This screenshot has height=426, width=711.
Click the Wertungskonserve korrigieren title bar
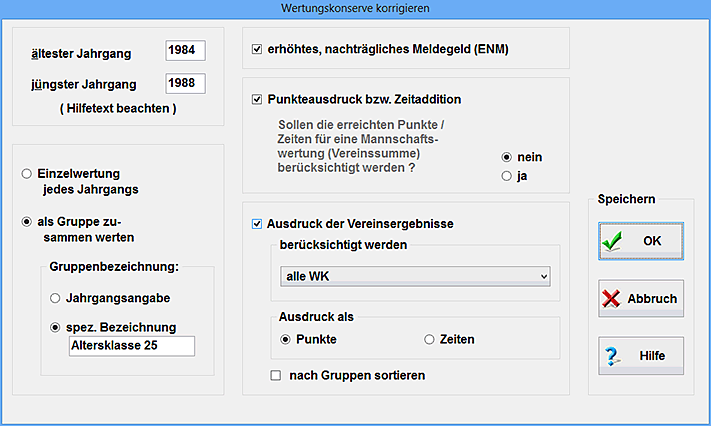[x=355, y=8]
